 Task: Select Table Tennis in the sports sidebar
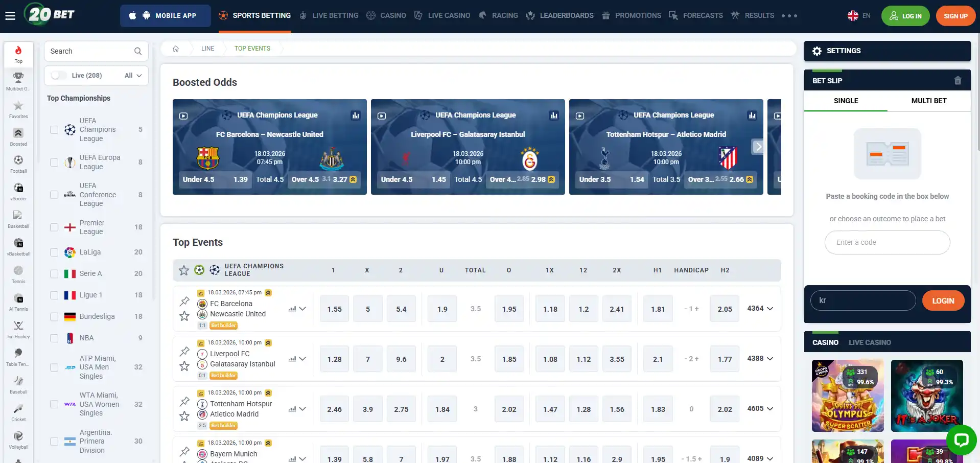[18, 357]
